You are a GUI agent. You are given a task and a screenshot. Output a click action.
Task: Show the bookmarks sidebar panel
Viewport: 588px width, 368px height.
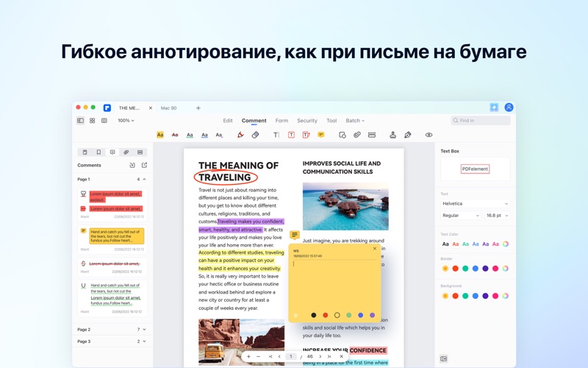[98, 152]
